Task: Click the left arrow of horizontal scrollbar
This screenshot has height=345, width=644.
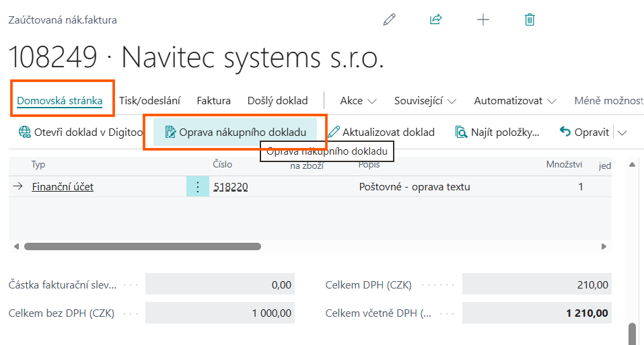Action: tap(16, 247)
